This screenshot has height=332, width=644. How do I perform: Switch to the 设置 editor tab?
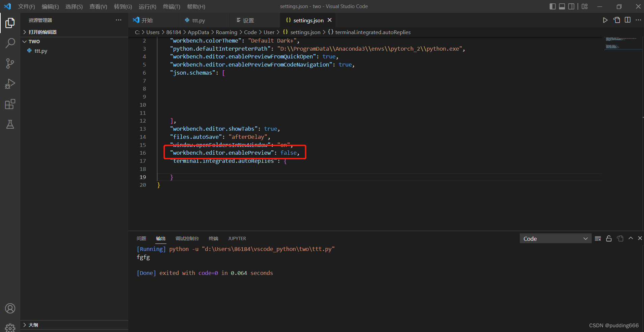[254, 20]
